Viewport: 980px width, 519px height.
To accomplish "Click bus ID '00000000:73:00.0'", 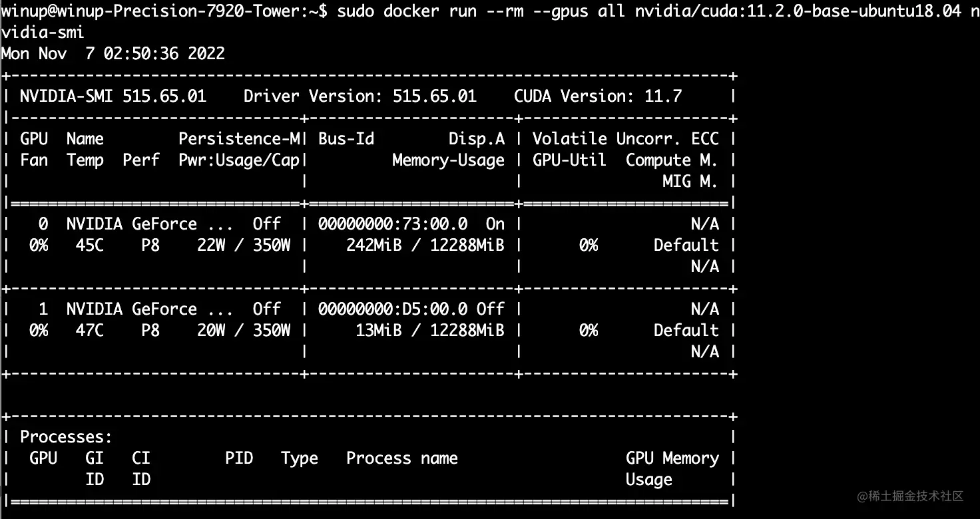I will pos(393,224).
